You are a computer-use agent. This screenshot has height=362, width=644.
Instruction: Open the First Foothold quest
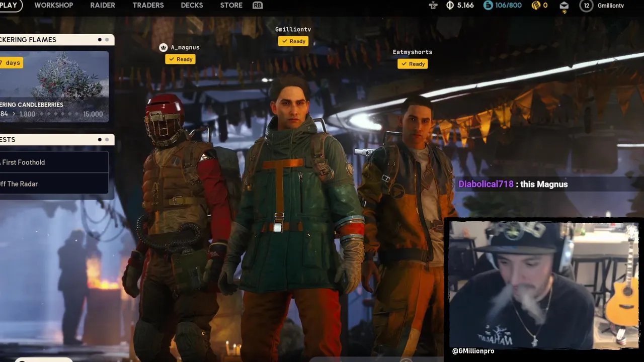click(54, 162)
